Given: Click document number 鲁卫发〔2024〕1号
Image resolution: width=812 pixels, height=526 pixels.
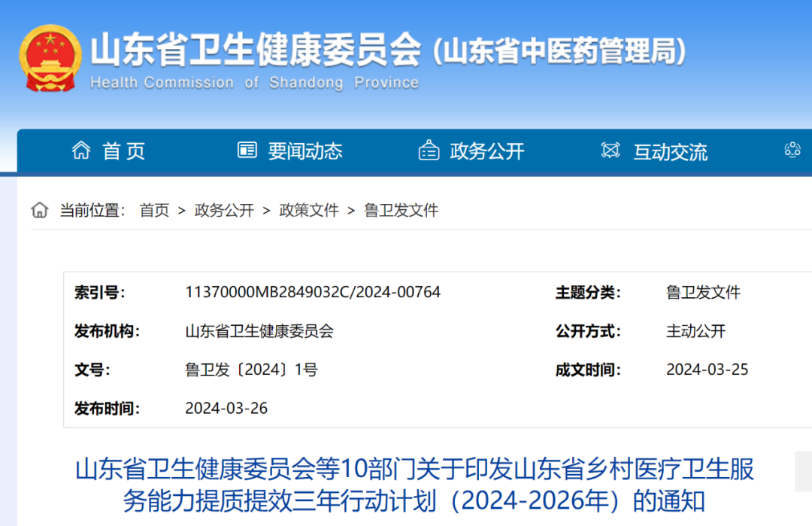Looking at the screenshot, I should (251, 369).
